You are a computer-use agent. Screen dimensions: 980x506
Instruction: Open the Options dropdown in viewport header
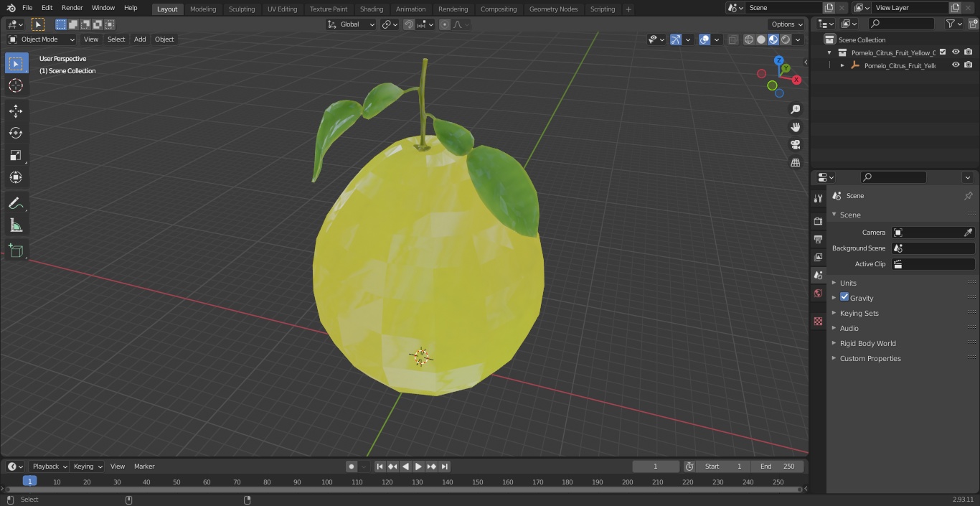click(787, 24)
